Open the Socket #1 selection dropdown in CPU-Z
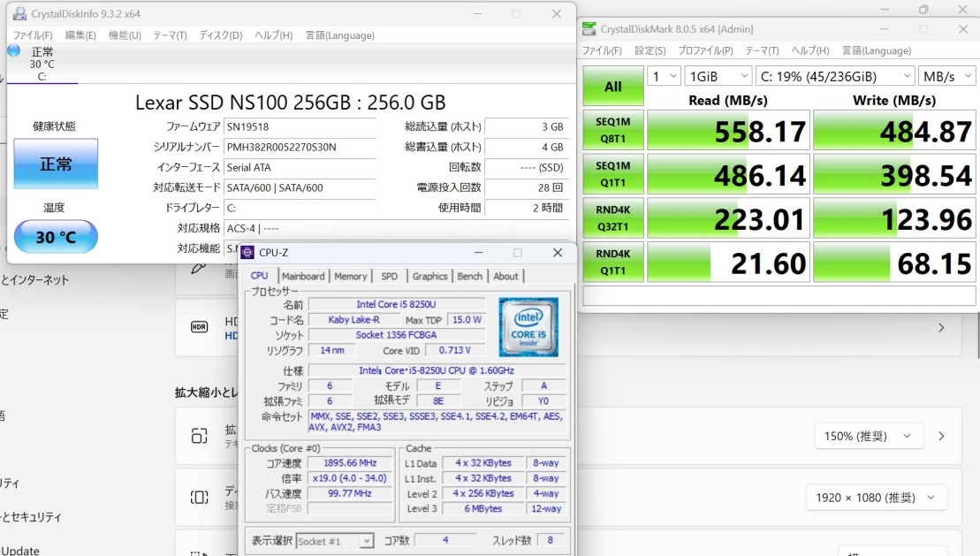 [x=335, y=541]
